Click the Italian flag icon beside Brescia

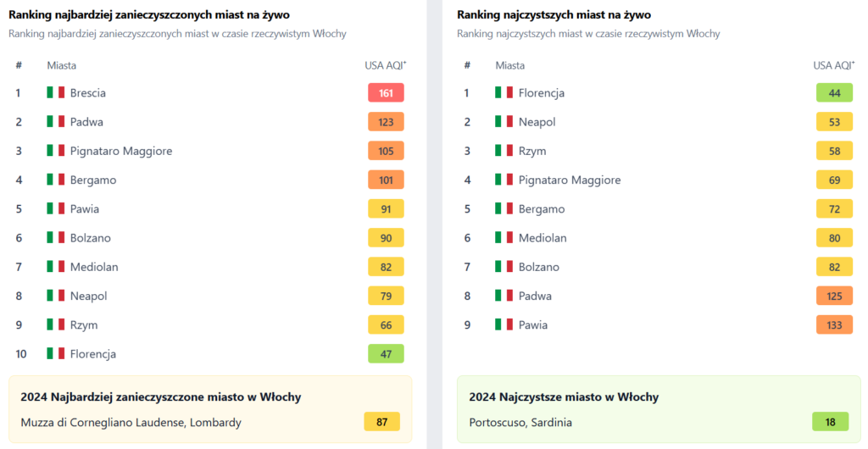pos(56,92)
